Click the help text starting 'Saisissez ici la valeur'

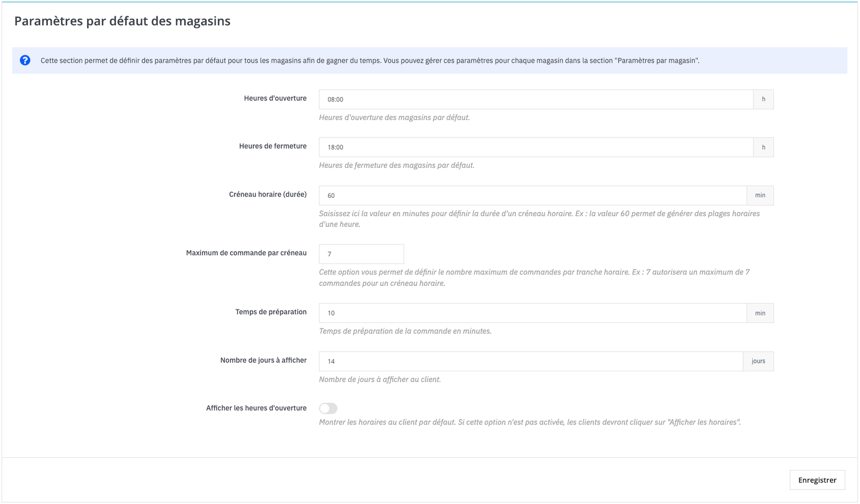click(x=539, y=219)
